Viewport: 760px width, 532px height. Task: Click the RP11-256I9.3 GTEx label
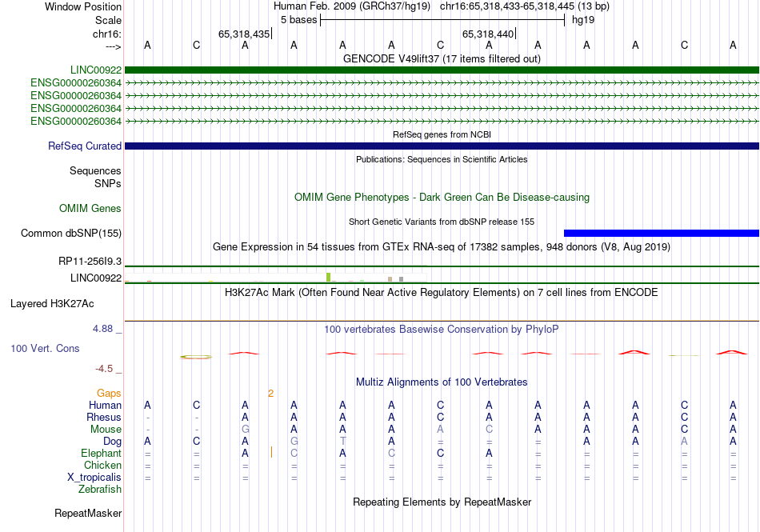[x=90, y=261]
